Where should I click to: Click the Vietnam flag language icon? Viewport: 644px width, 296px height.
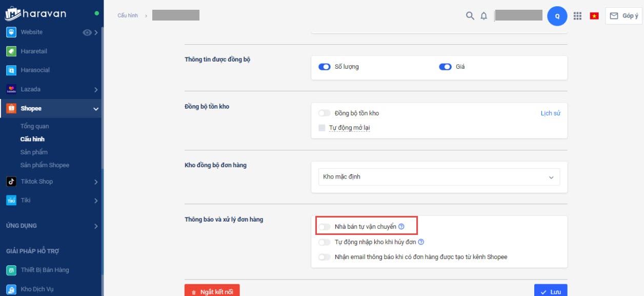click(594, 16)
